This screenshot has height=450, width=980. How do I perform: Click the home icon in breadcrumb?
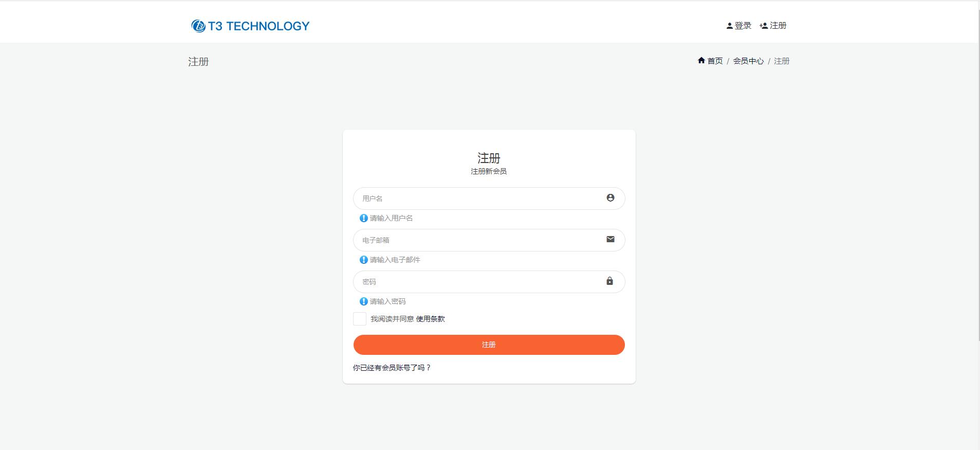tap(701, 61)
